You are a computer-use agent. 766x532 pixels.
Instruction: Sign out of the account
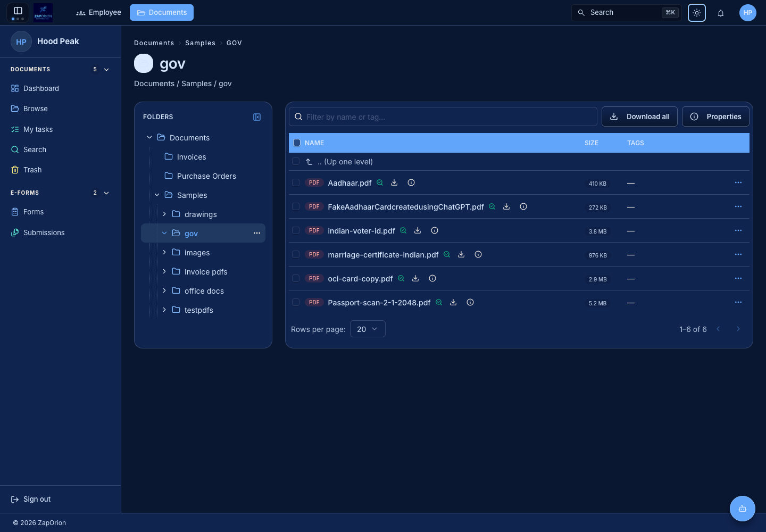[31, 499]
